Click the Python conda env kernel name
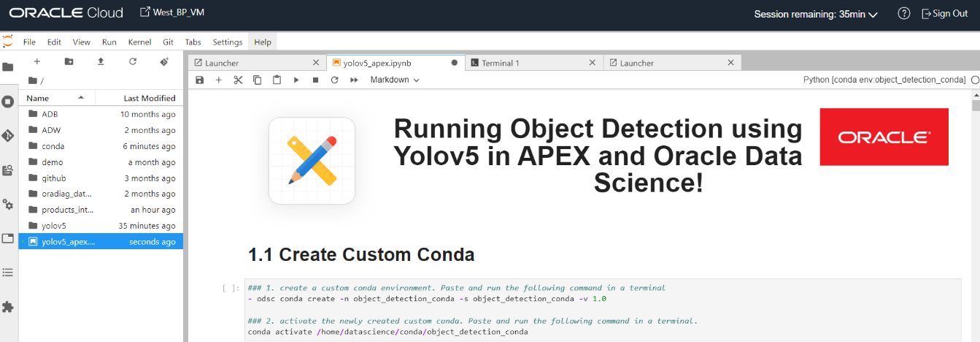This screenshot has height=342, width=980. 884,80
